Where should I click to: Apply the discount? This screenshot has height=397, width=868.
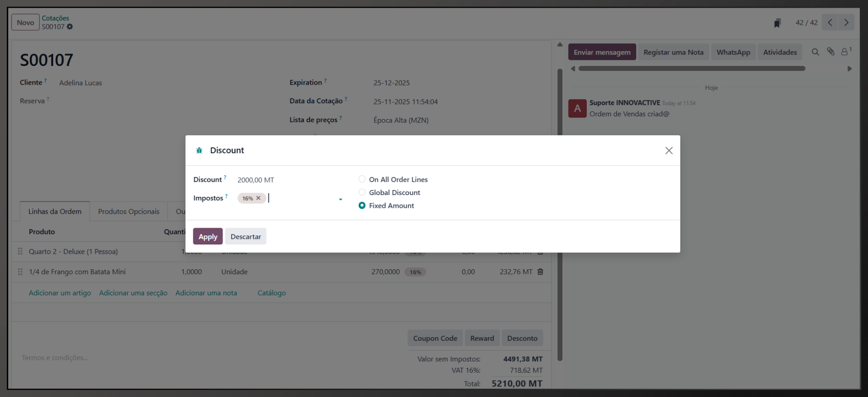pos(208,236)
